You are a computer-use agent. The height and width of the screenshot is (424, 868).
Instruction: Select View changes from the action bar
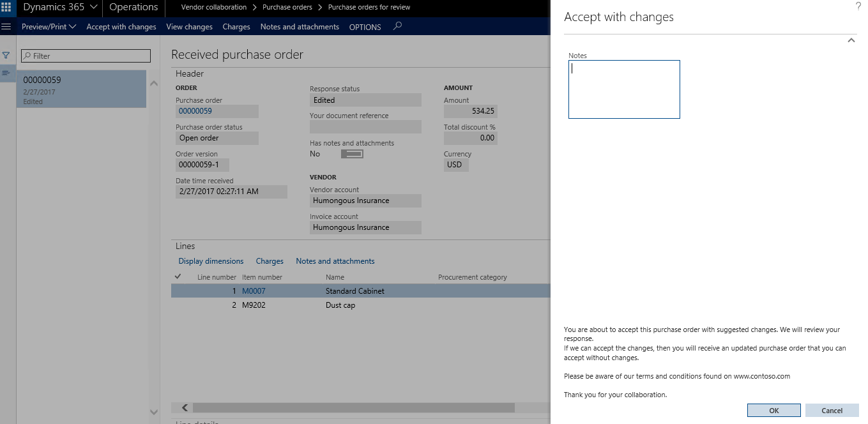click(x=189, y=27)
